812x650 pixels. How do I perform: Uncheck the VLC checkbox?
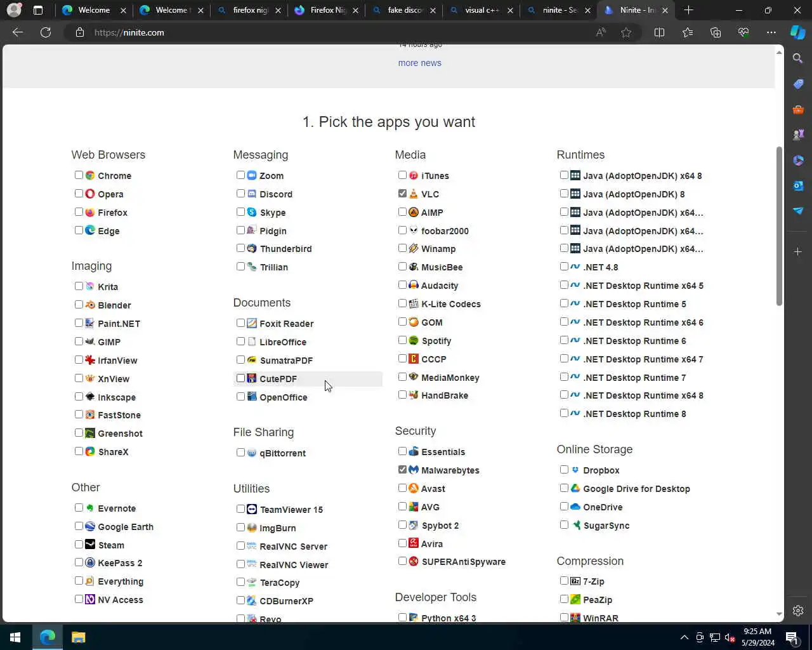pos(402,194)
